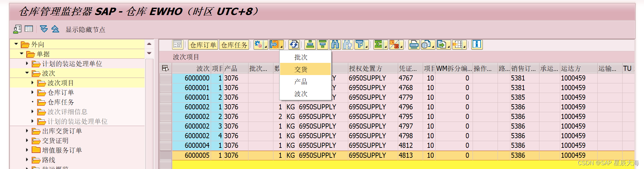The width and height of the screenshot is (644, 169).
Task: Click the tree scrollbar up arrow
Action: [x=149, y=44]
